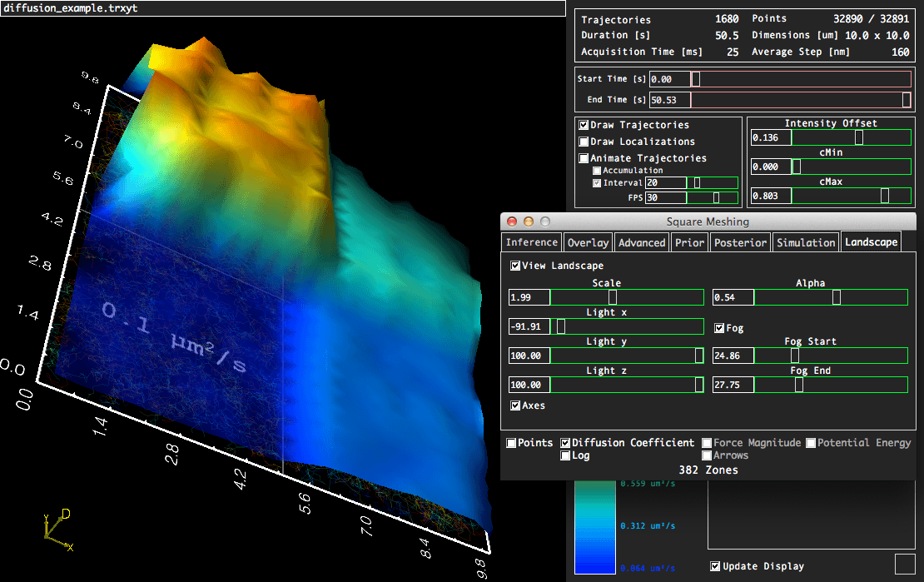Image resolution: width=924 pixels, height=582 pixels.
Task: Select the Posterior tab
Action: (740, 242)
